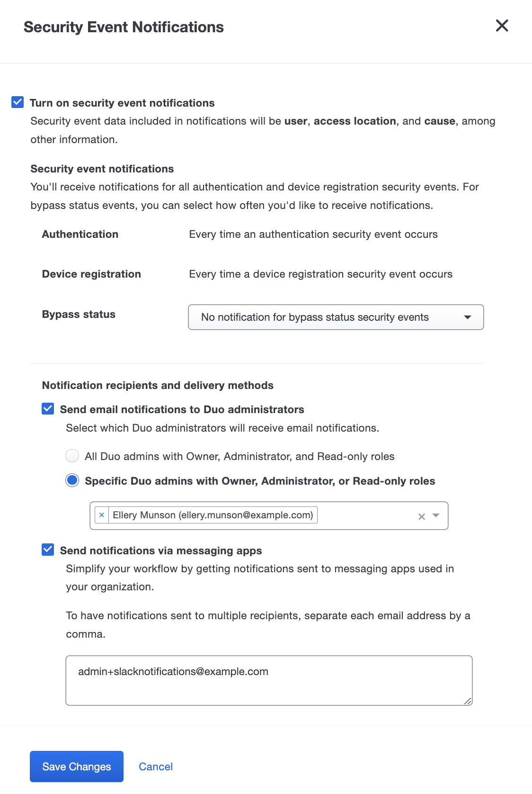
Task: Open the bypass status notification dropdown
Action: click(x=336, y=317)
